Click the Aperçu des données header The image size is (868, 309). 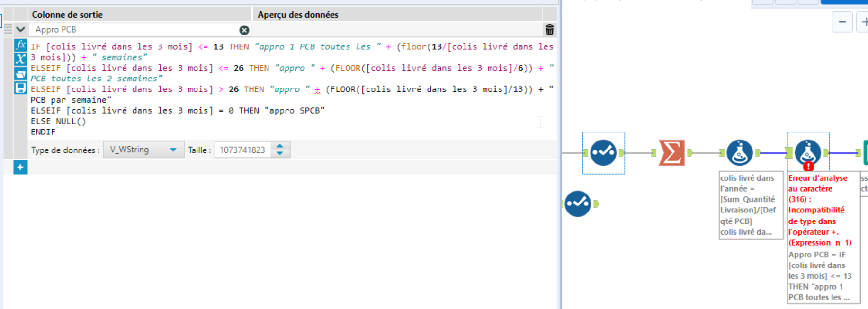298,15
